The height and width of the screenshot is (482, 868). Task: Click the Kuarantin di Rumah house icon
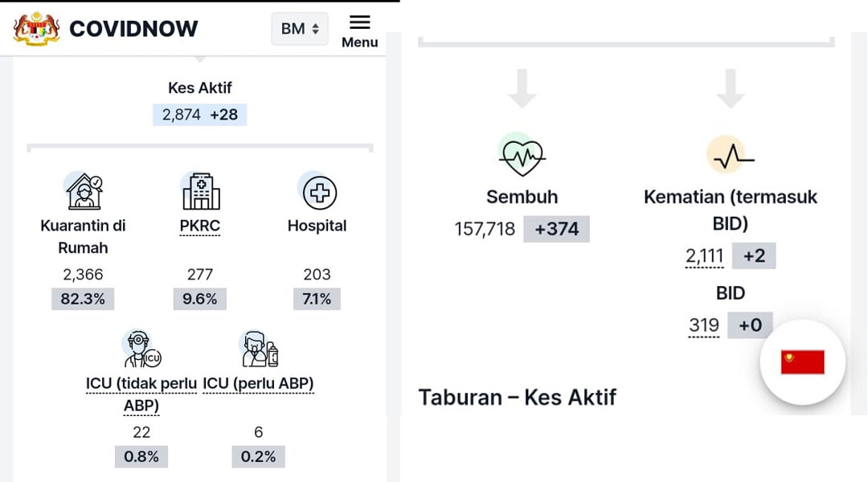[x=84, y=191]
